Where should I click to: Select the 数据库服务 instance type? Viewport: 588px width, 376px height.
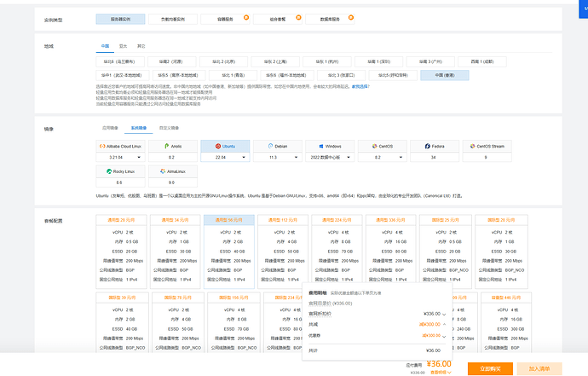[330, 19]
